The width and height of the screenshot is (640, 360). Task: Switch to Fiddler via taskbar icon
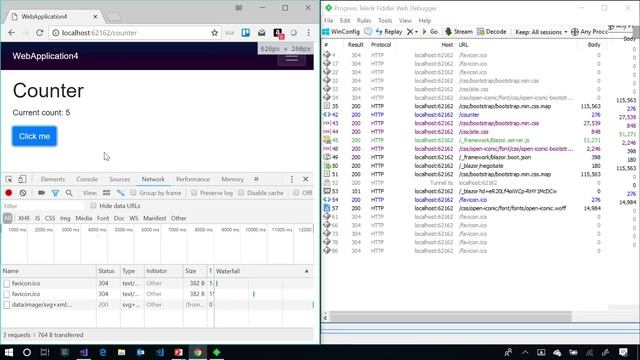(217, 352)
